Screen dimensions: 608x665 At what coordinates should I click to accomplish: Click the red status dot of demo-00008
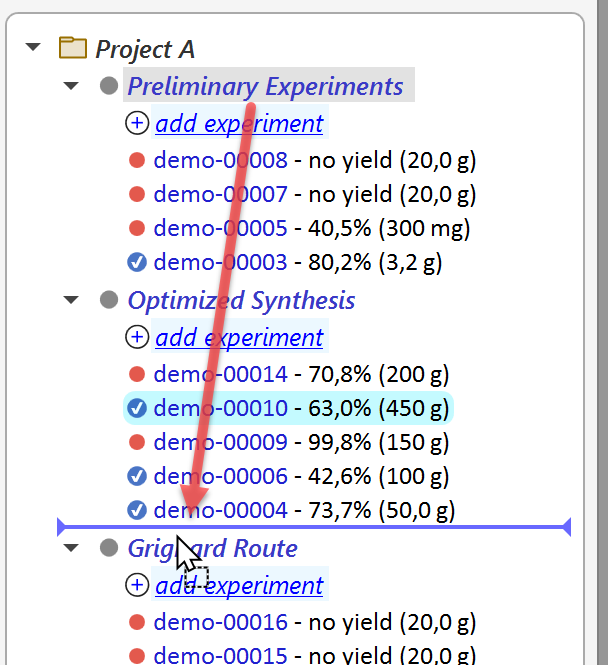[x=137, y=160]
